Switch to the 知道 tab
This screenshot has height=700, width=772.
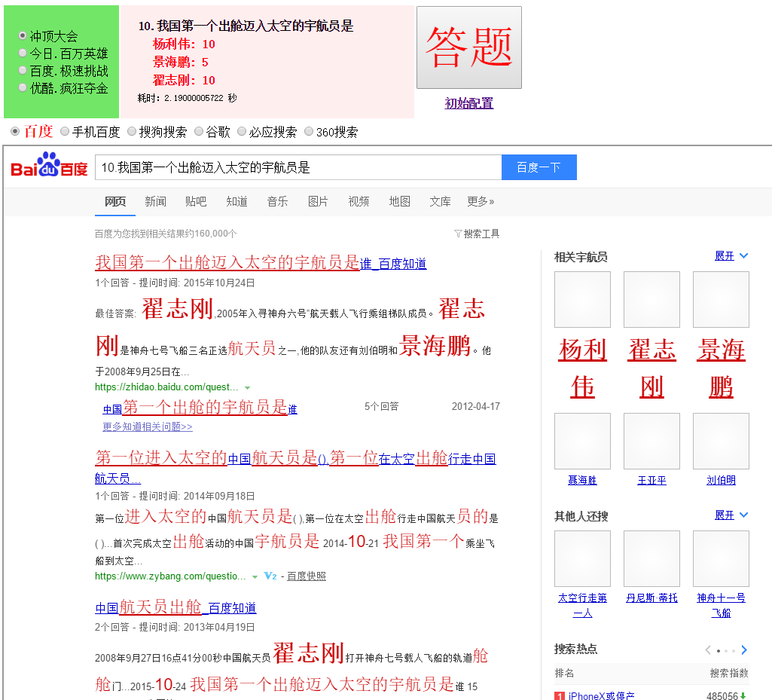tap(236, 201)
